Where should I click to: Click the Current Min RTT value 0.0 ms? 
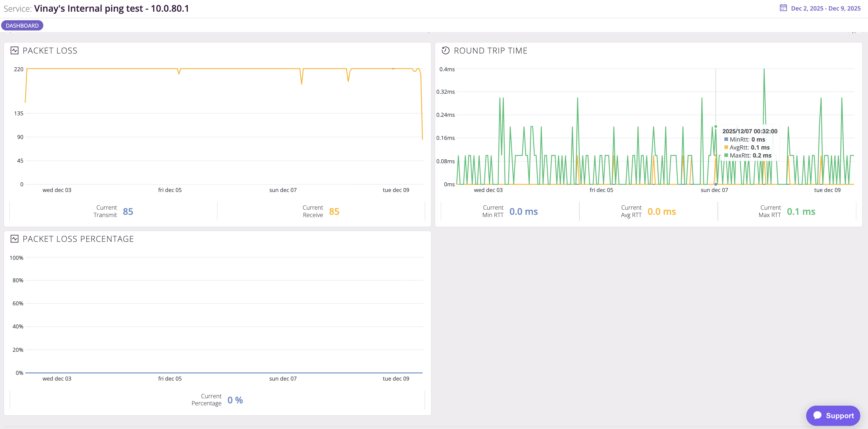tap(523, 211)
